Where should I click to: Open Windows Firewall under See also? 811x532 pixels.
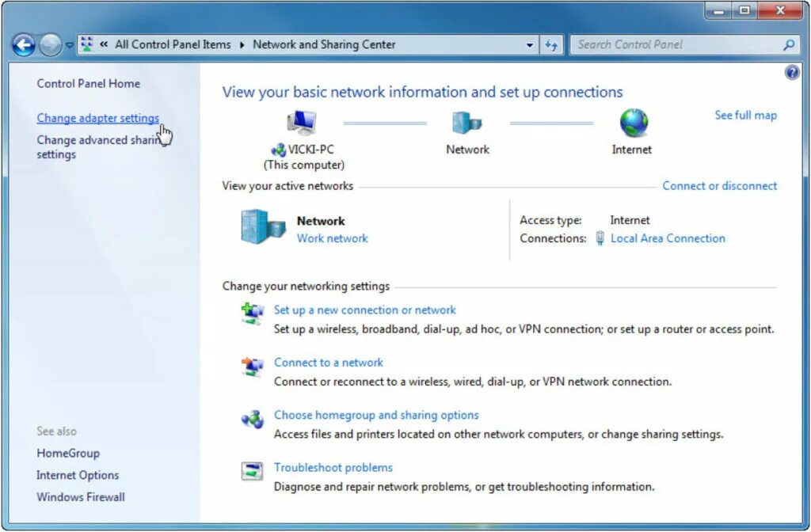click(81, 497)
